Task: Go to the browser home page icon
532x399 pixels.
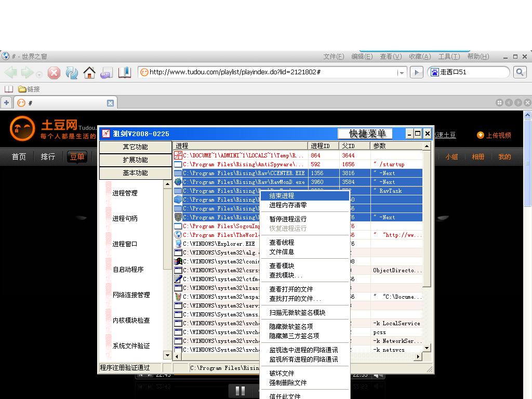Action: point(89,73)
